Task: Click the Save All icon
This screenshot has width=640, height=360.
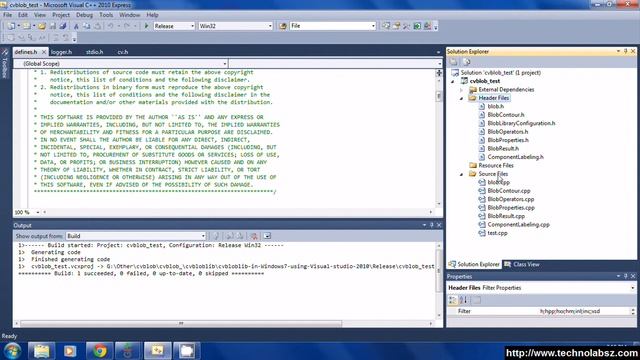Action: tap(62, 26)
